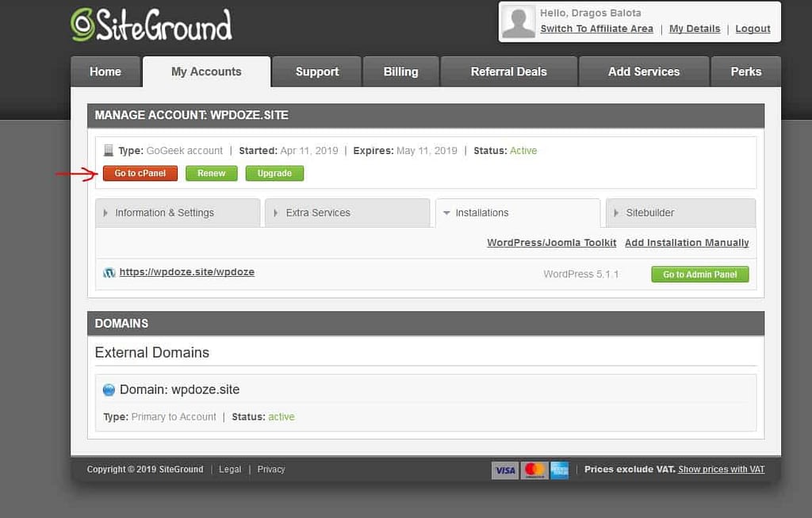Click the user avatar image
The width and height of the screenshot is (812, 518).
point(519,21)
